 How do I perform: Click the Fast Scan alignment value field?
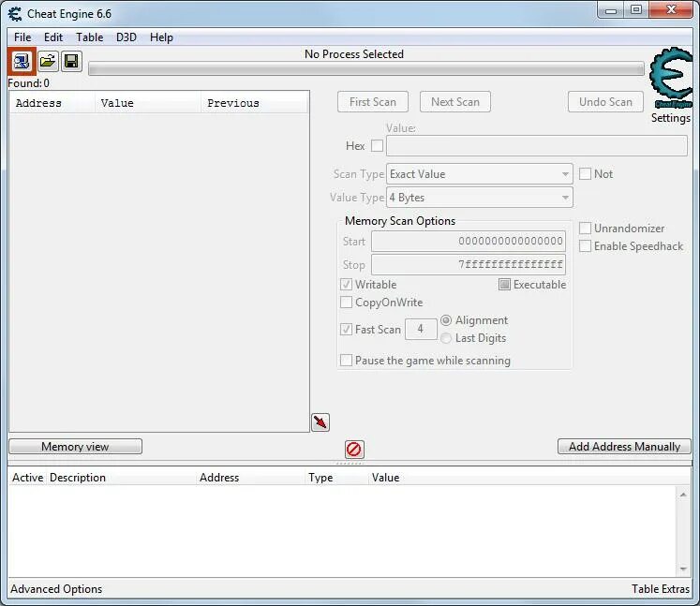pos(421,330)
